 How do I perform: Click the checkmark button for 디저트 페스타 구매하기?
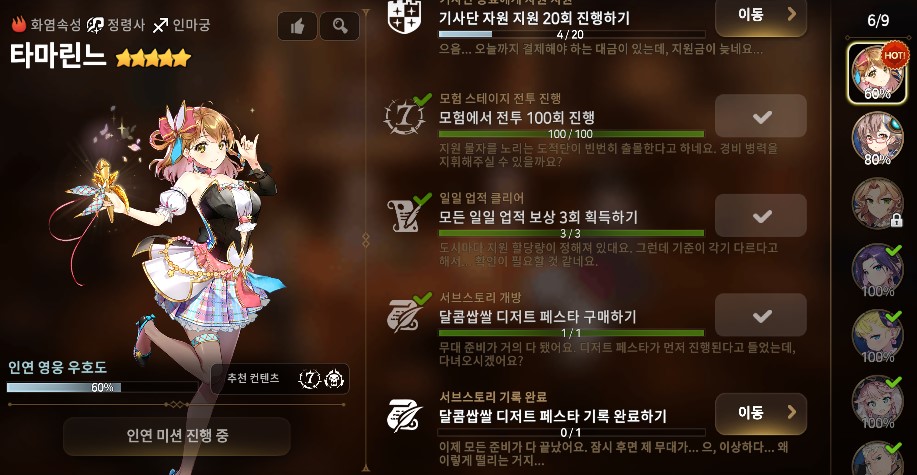(761, 316)
